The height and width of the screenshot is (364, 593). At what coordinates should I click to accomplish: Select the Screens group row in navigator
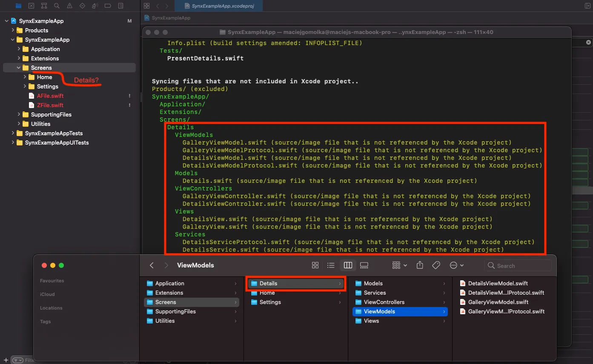tap(69, 68)
